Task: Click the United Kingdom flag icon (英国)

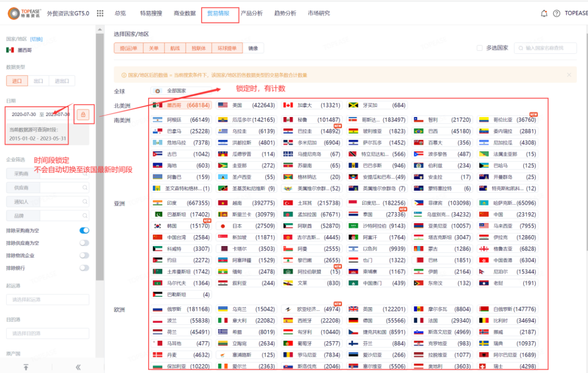Action: [353, 309]
